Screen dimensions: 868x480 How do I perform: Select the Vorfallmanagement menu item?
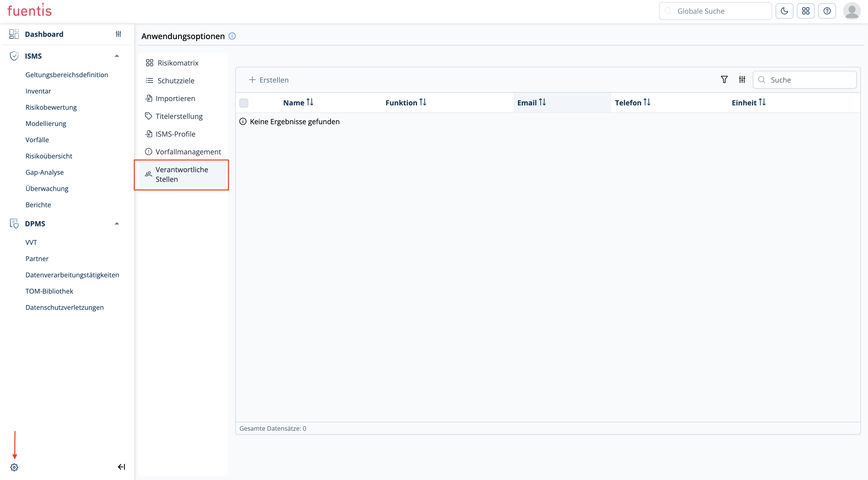coord(188,152)
